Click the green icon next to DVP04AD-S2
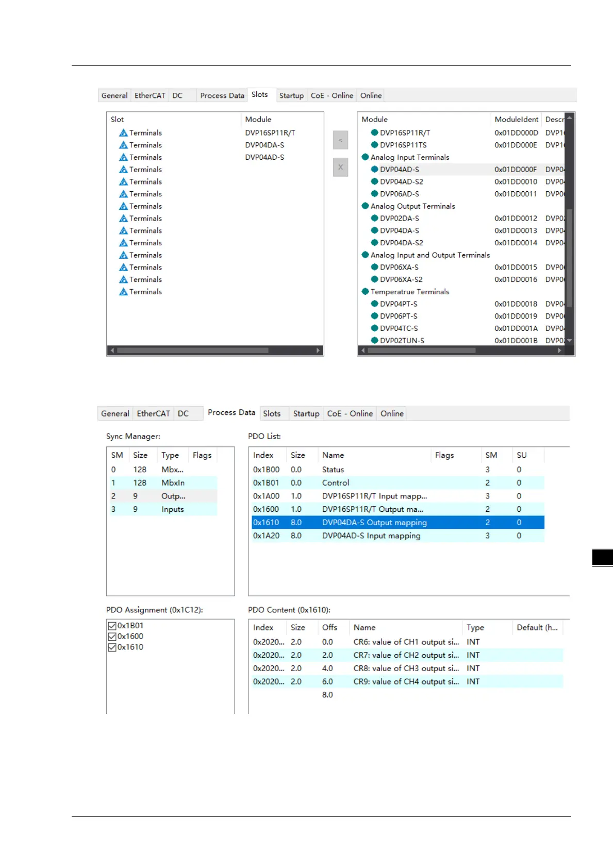The image size is (614, 868). click(375, 181)
